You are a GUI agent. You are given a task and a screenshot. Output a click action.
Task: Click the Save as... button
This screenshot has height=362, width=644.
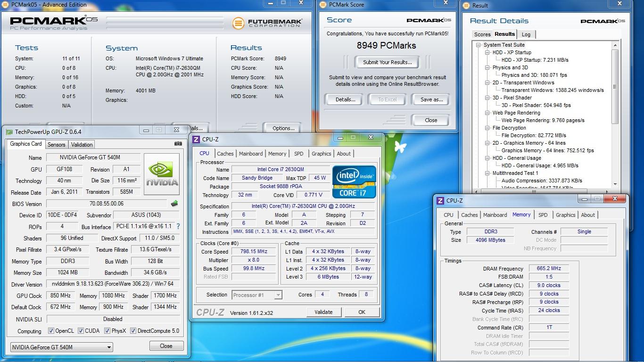coord(432,99)
